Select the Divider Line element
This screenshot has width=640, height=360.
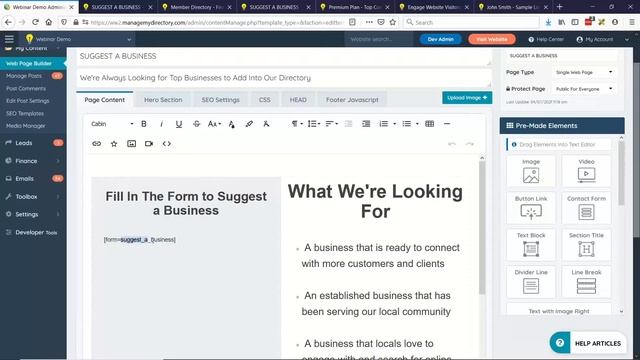(531, 281)
